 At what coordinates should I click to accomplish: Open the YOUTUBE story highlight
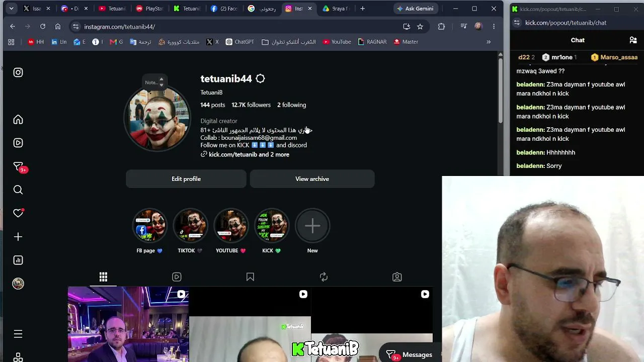[x=231, y=226]
